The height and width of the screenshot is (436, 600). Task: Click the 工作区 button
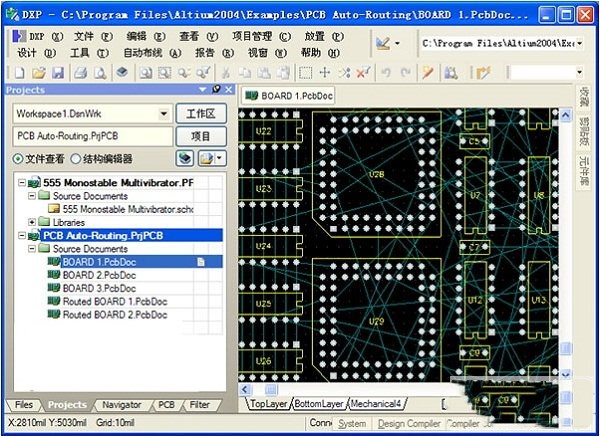(x=201, y=114)
